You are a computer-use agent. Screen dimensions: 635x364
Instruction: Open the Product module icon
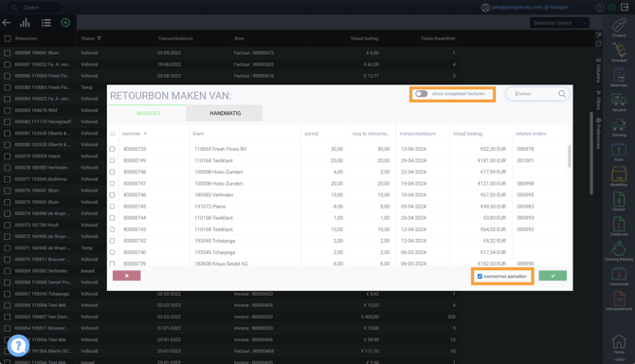pyautogui.click(x=618, y=25)
